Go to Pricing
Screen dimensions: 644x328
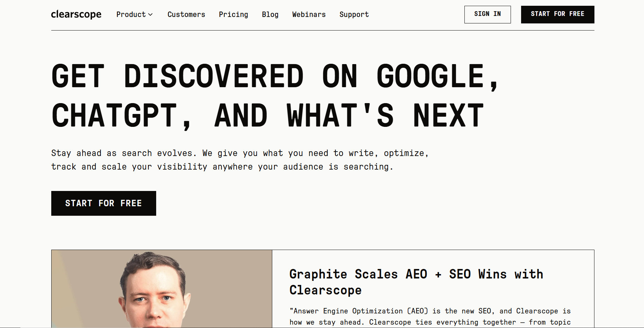(x=234, y=15)
